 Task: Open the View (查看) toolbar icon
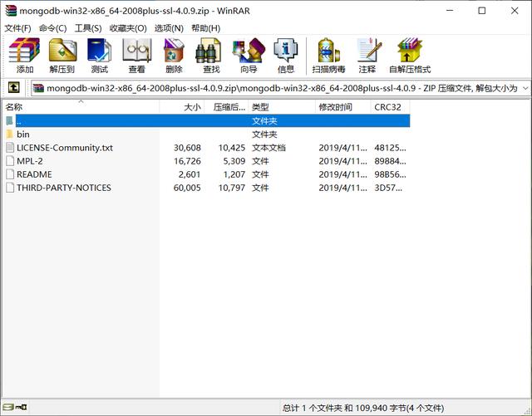tap(136, 51)
